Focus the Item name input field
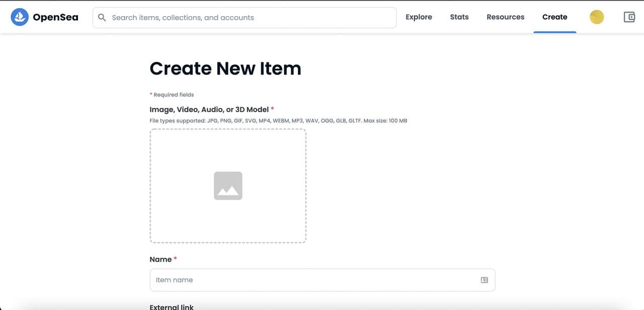This screenshot has width=644, height=310. click(312, 280)
